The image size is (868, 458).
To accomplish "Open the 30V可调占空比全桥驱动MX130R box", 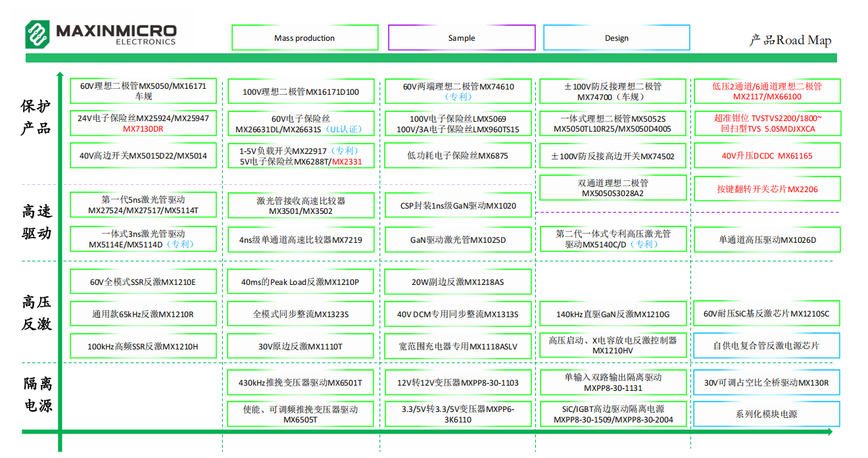I will pyautogui.click(x=767, y=382).
